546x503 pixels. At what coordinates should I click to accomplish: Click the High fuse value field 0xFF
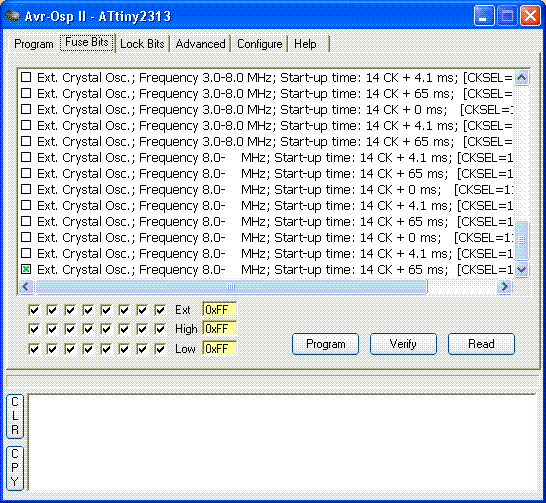click(220, 329)
